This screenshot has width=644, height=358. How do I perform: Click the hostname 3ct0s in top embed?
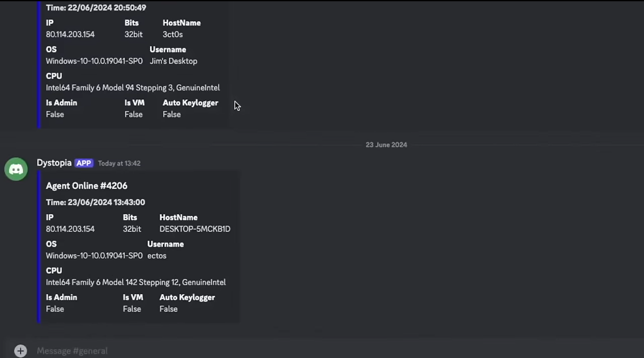click(172, 34)
